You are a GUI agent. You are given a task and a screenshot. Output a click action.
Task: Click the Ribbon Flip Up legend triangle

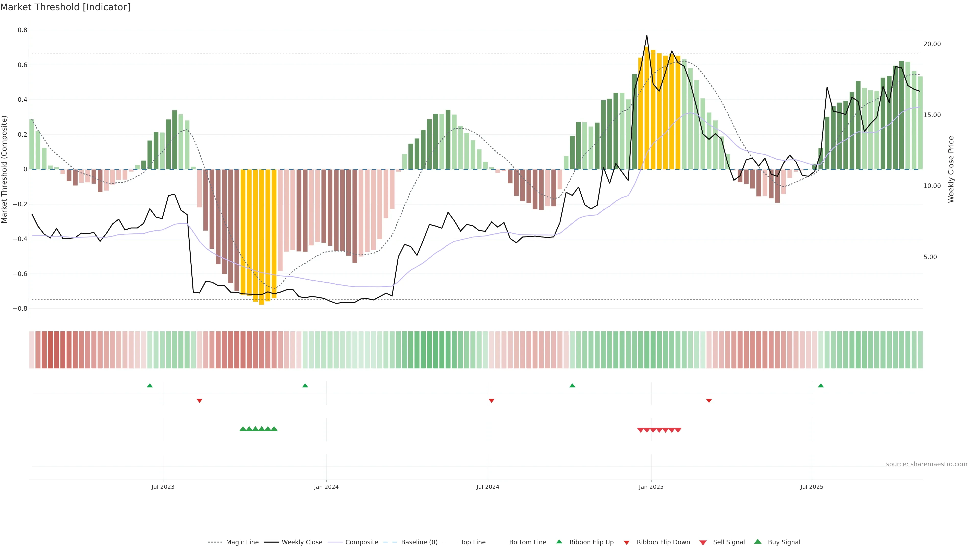(x=559, y=542)
